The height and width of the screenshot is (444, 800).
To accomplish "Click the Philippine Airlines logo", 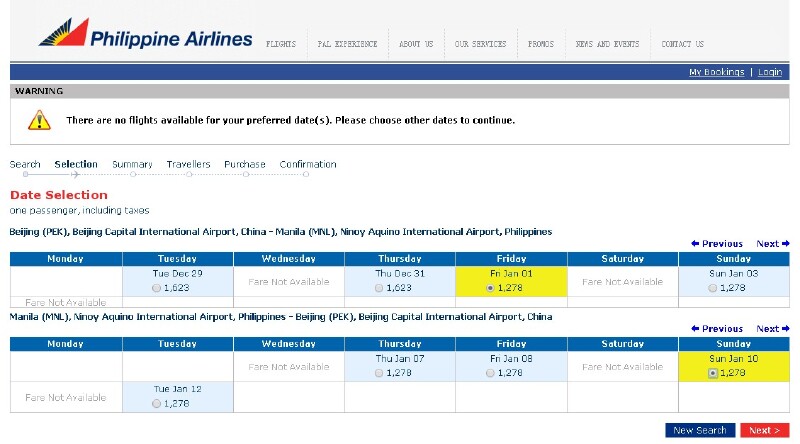I will pos(145,33).
